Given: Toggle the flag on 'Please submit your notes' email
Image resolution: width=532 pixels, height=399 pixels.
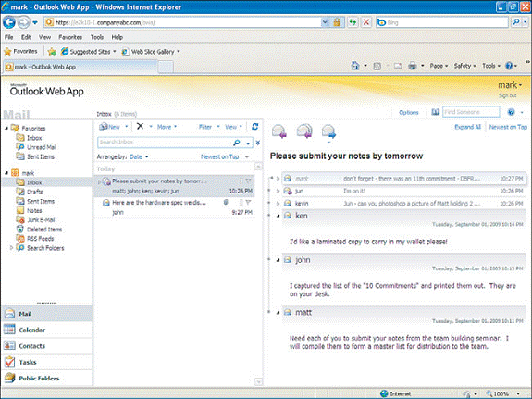Looking at the screenshot, I should (248, 181).
